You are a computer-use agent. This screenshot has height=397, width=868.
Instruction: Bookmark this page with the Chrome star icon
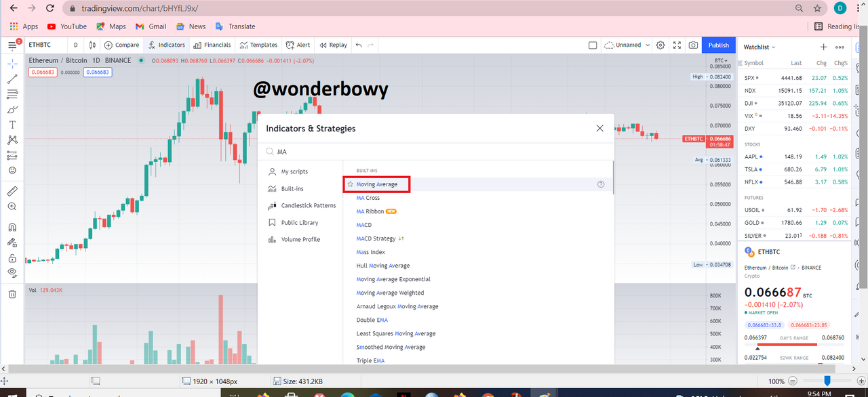tap(818, 8)
